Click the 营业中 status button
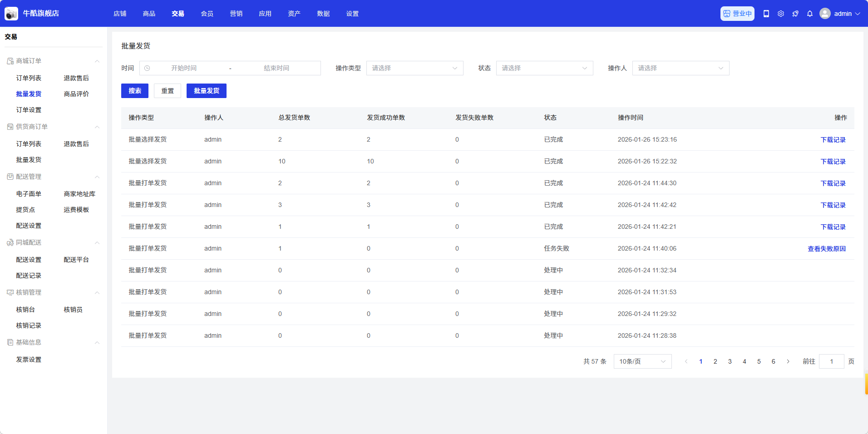The image size is (868, 434). pyautogui.click(x=737, y=14)
